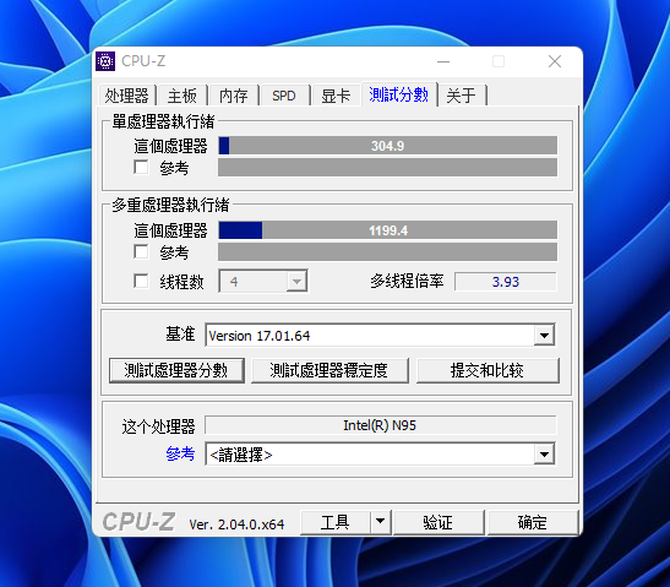Image resolution: width=670 pixels, height=587 pixels.
Task: Click the 測試處理器分數 button
Action: tap(176, 370)
